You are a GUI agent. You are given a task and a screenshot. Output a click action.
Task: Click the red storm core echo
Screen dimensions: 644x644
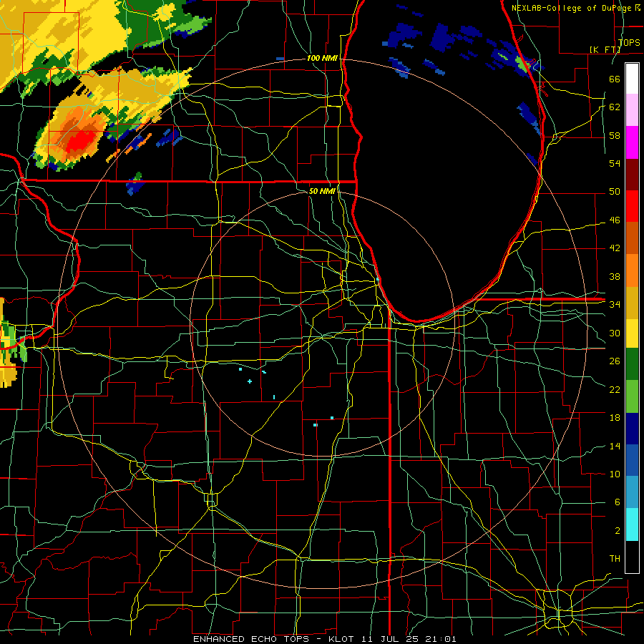pos(80,142)
